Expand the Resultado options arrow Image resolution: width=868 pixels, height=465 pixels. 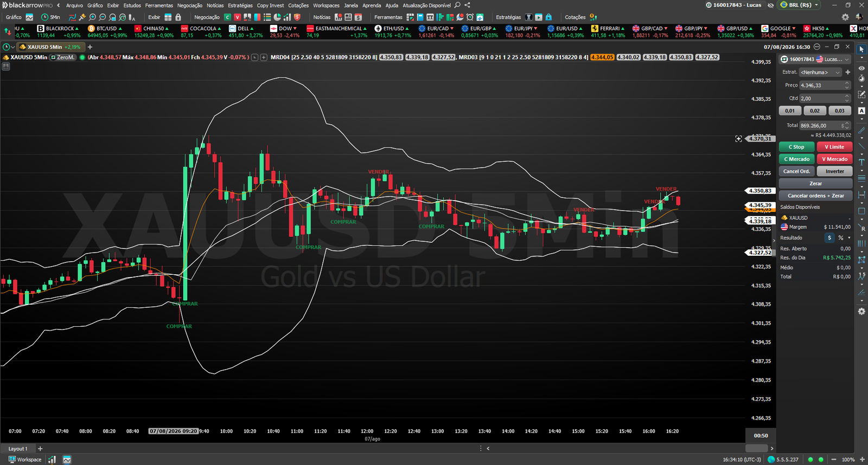[x=849, y=238]
